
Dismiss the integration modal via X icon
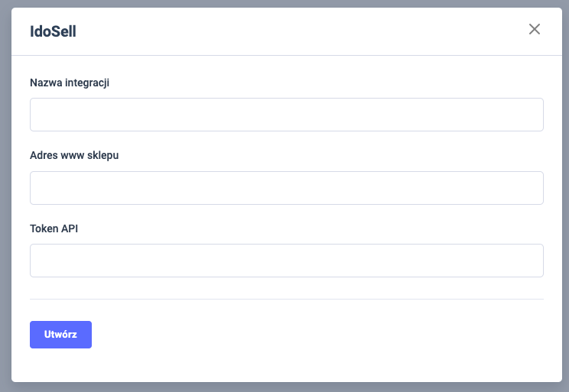(535, 30)
